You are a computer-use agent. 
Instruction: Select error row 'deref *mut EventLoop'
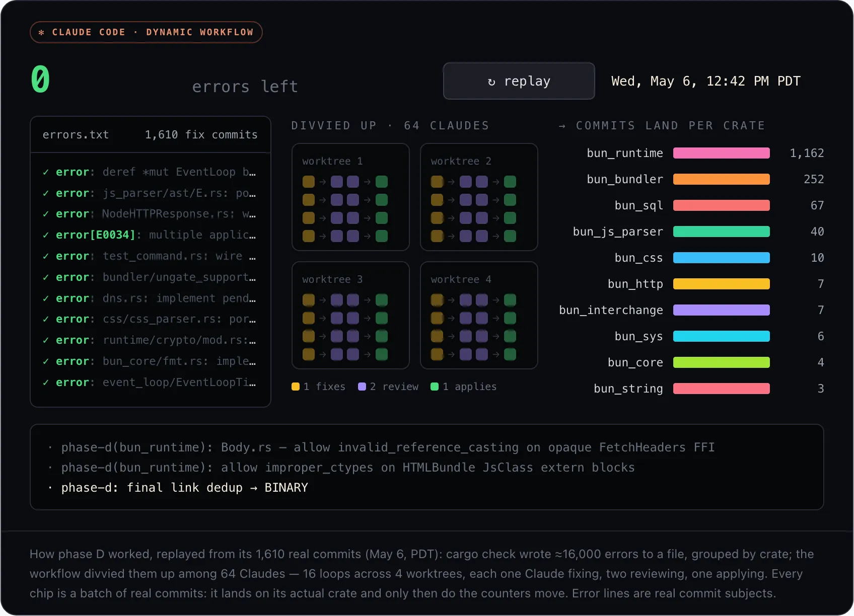coord(150,172)
